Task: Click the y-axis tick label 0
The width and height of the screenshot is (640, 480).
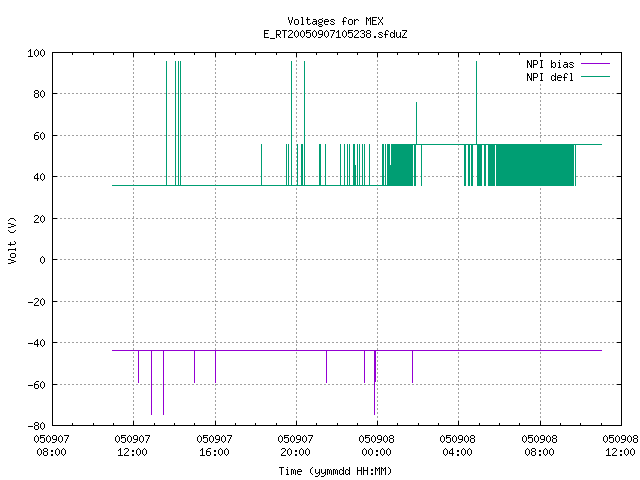Action: coord(42,260)
